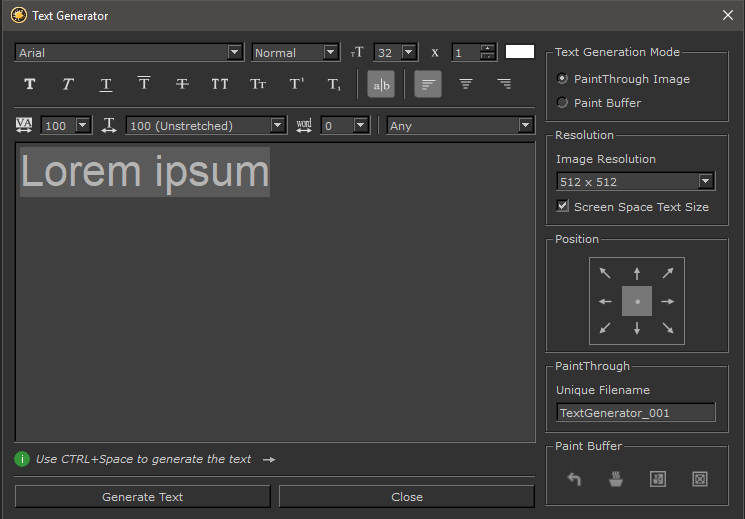Open the Arial font dropdown
This screenshot has width=745, height=519.
tap(235, 52)
